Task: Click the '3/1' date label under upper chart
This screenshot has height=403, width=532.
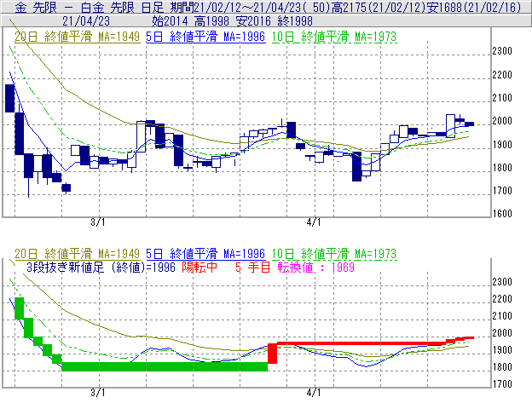Action: click(98, 222)
